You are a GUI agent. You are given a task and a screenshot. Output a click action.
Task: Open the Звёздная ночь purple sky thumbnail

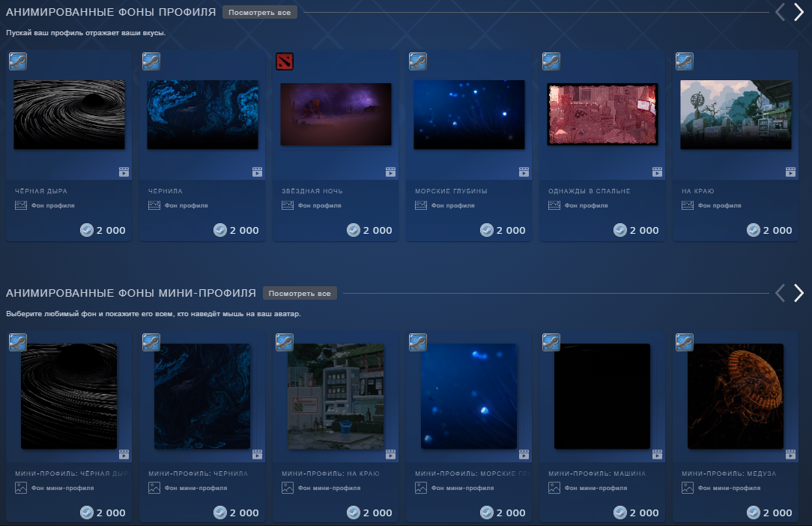pos(336,115)
